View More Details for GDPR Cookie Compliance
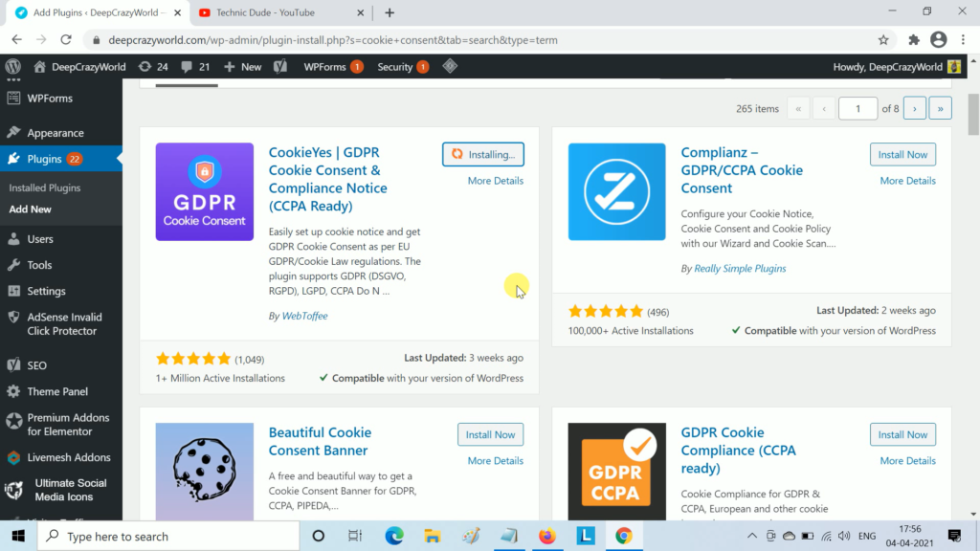Image resolution: width=980 pixels, height=551 pixels. pos(907,460)
